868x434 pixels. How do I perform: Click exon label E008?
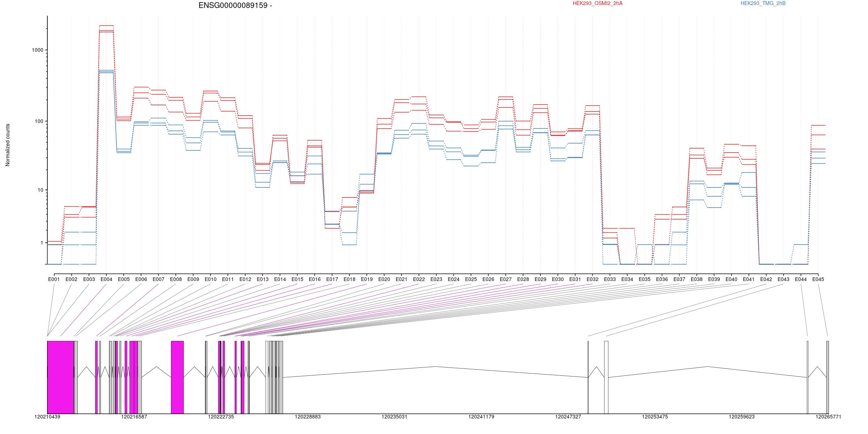coord(176,279)
